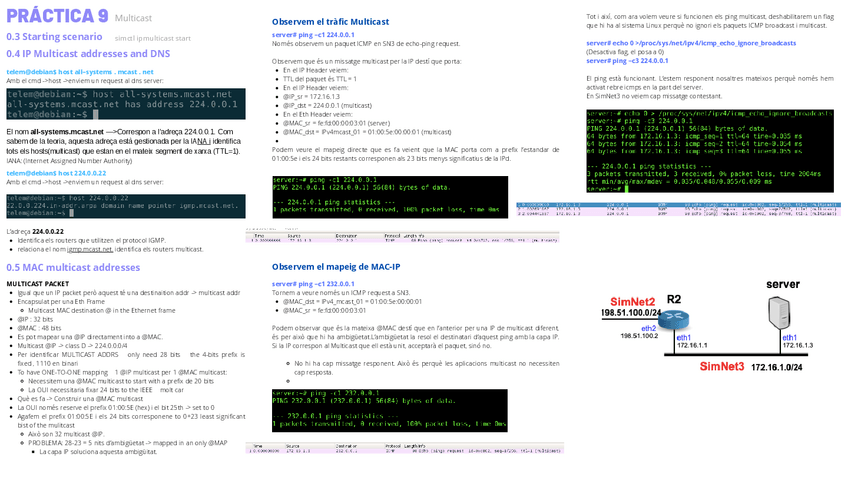This screenshot has width=848, height=477.
Task: Click the icmp_echo_ignore_broadcasts echo command
Action: coord(691,43)
